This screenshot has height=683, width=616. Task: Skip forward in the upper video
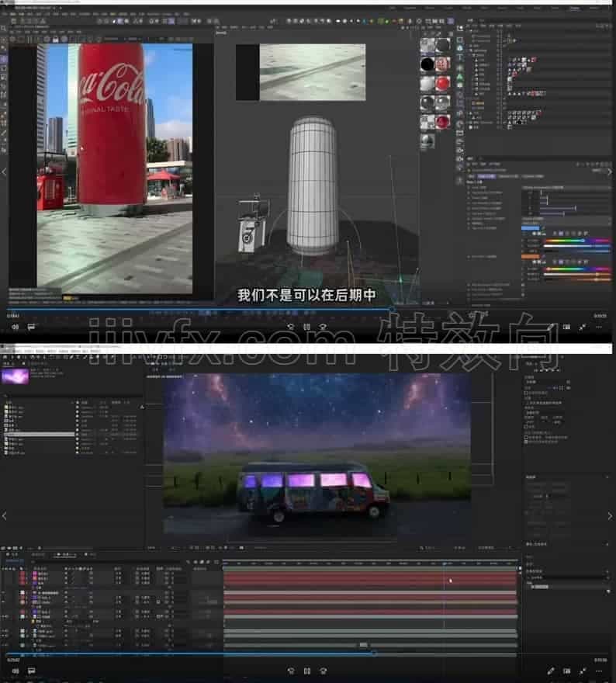tap(323, 326)
